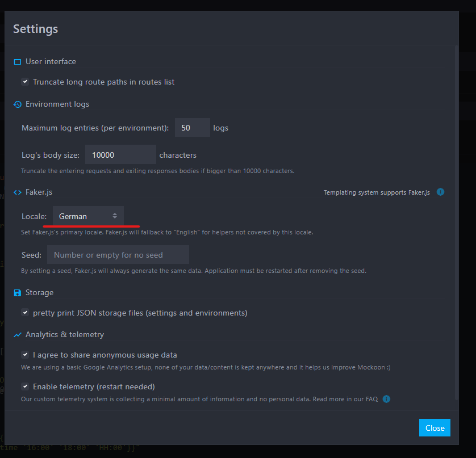Click the Faker.js code brackets icon
The image size is (476, 458).
[16, 192]
